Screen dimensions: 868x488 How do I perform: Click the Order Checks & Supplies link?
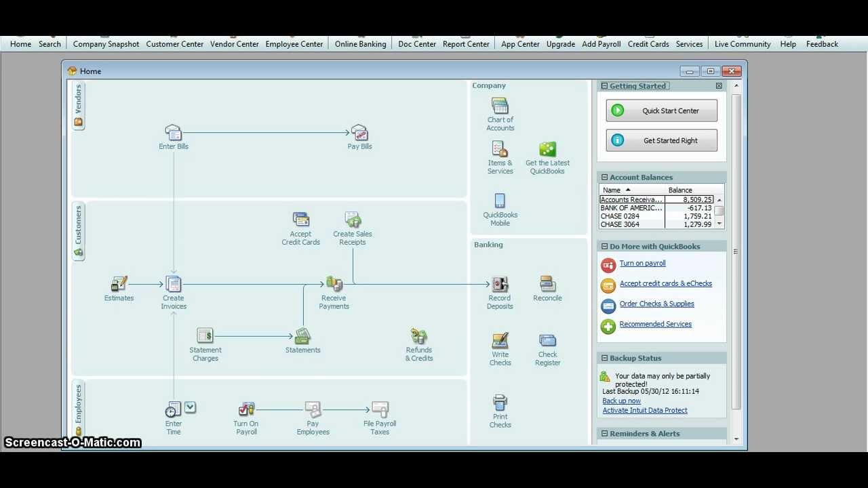(657, 304)
